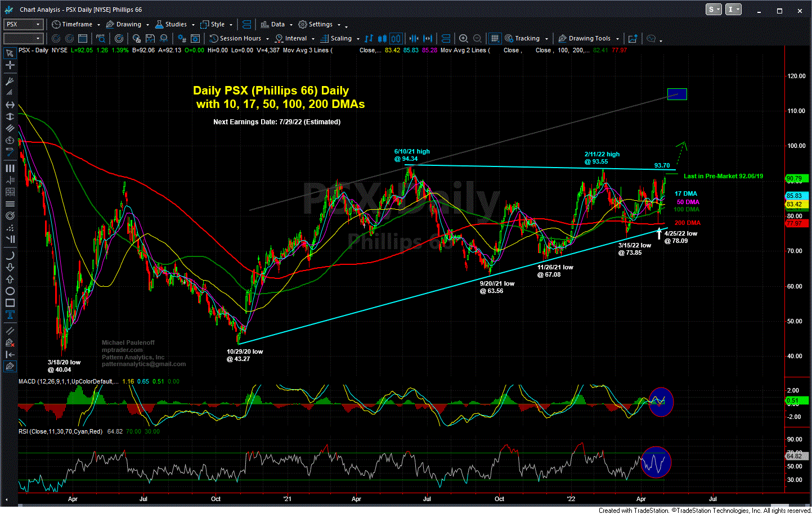Image resolution: width=812 pixels, height=514 pixels.
Task: Select the Text drawing tool
Action: point(10,314)
